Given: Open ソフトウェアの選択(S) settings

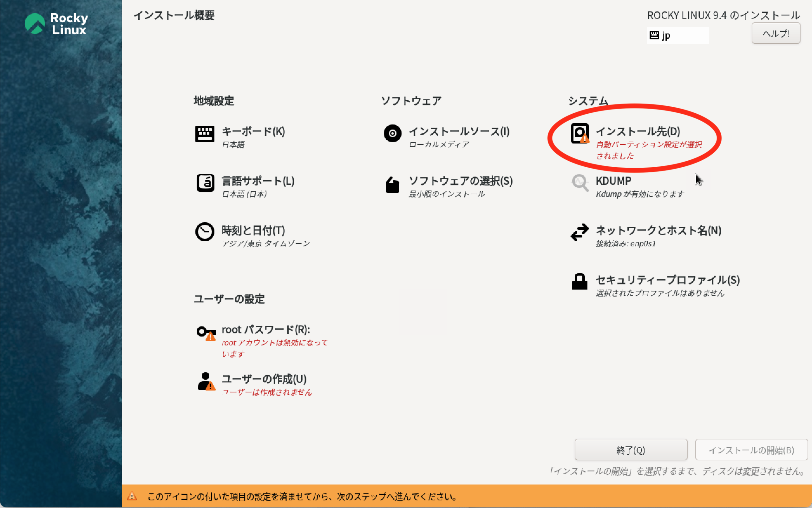Looking at the screenshot, I should (461, 181).
